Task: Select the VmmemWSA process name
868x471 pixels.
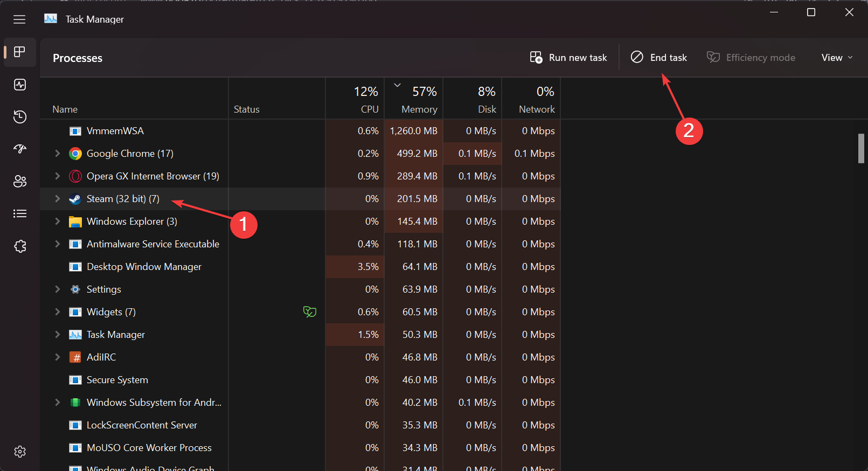Action: 115,131
